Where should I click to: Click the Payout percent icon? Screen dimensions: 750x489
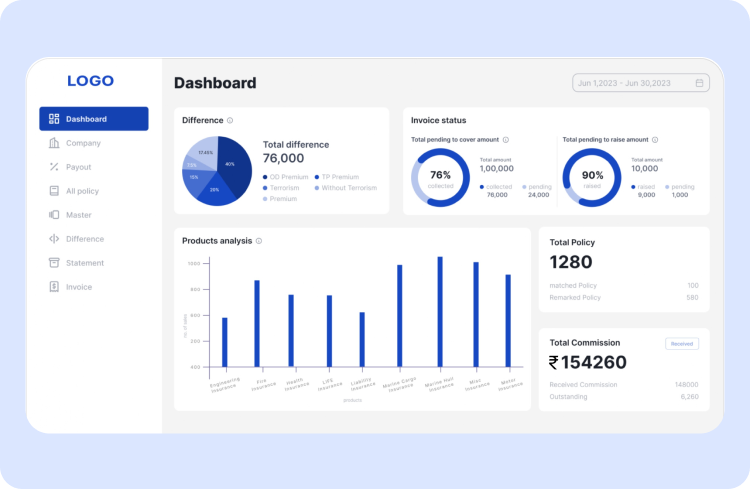click(x=54, y=167)
